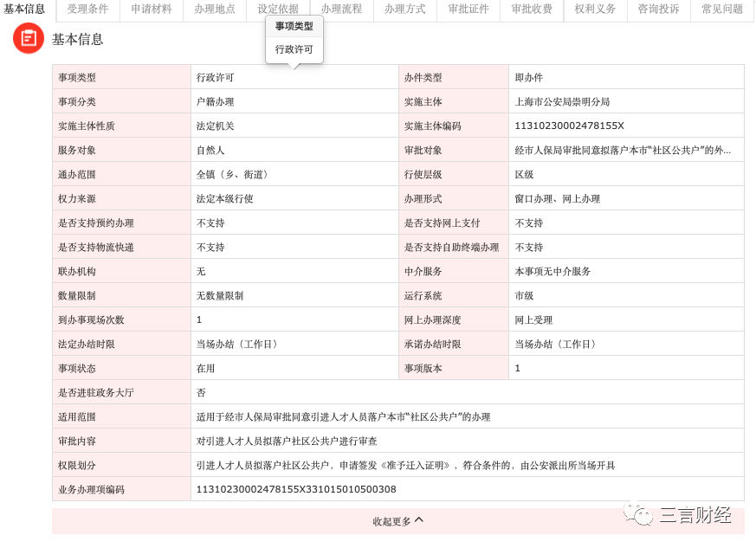This screenshot has width=756, height=548.
Task: Click the 否 value for 是否进驻政务大厅
Action: (201, 392)
